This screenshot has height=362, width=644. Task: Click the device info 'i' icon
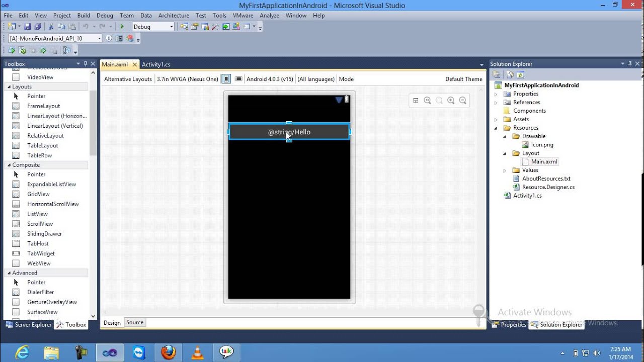point(109,38)
